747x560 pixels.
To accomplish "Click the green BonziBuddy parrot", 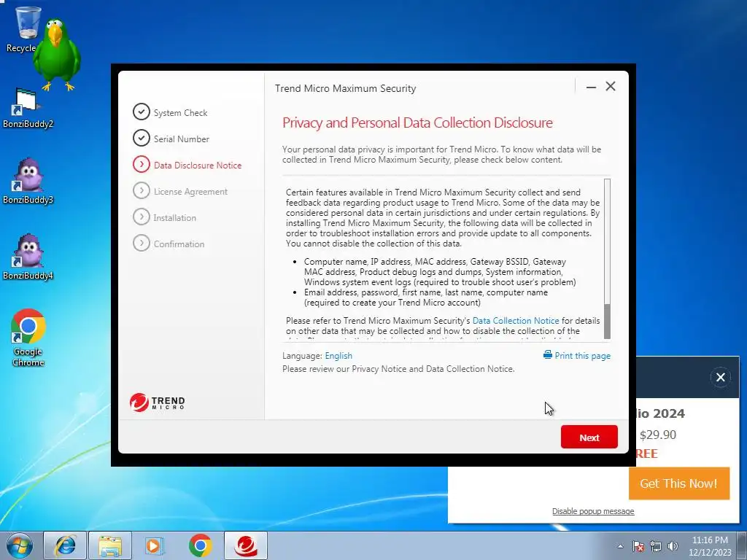I will (56, 55).
